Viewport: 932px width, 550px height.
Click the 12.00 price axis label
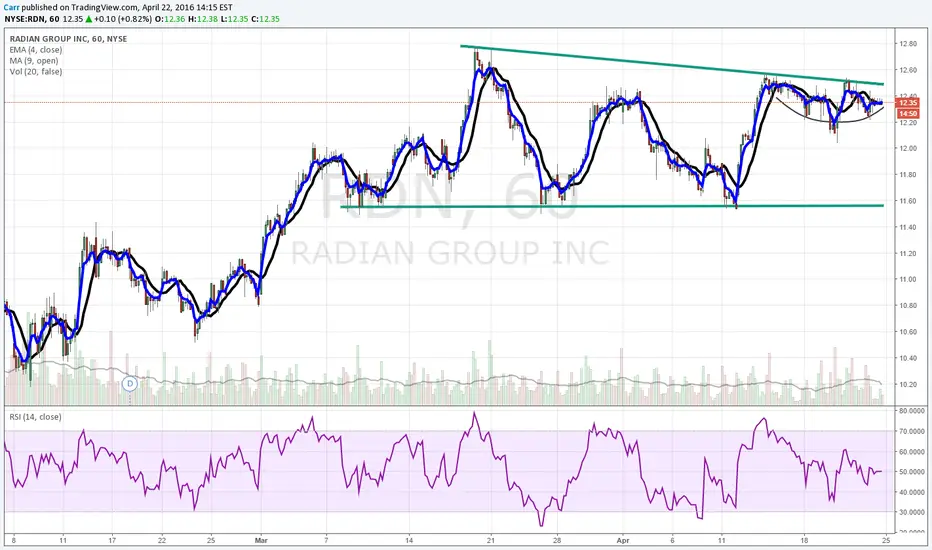tap(908, 148)
